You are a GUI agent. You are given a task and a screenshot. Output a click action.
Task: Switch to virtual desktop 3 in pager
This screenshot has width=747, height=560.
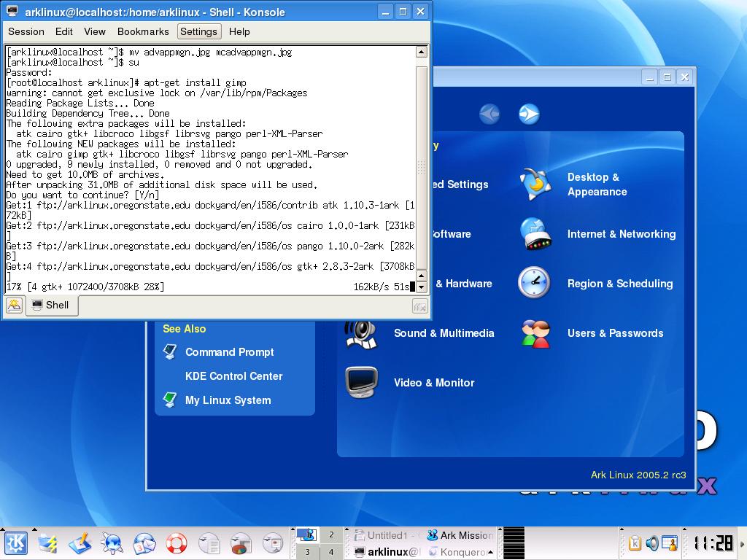(x=307, y=552)
